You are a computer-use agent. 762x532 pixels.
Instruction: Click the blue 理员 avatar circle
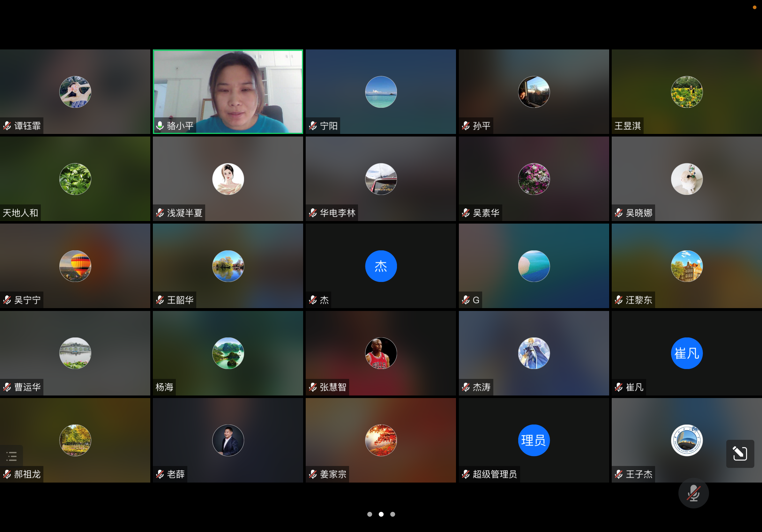coord(533,440)
